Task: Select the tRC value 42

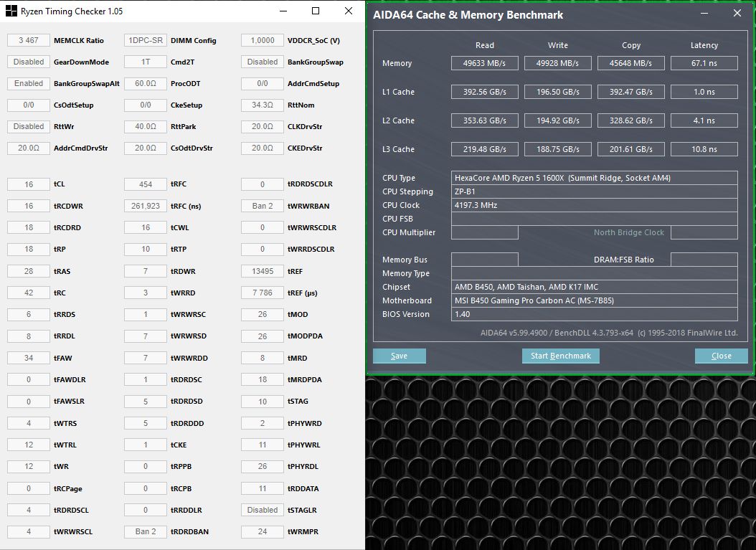Action: click(29, 293)
